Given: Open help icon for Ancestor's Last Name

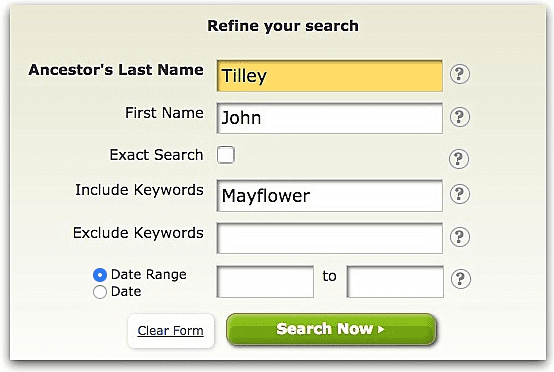Looking at the screenshot, I should click(460, 74).
